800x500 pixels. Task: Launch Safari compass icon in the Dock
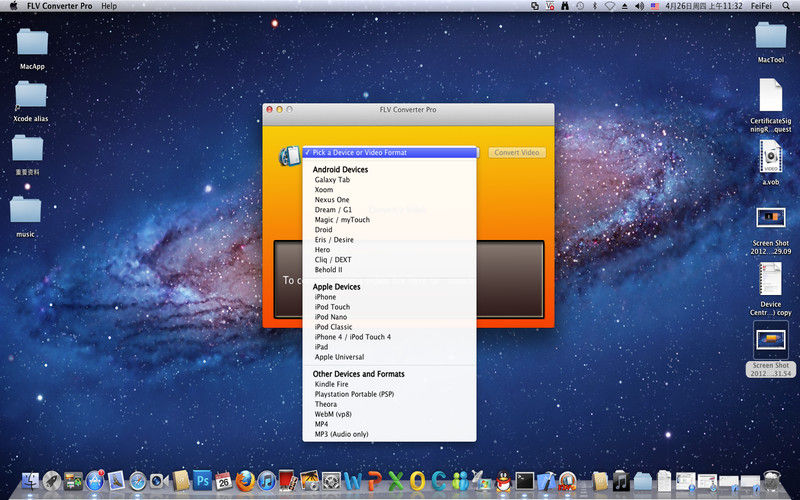click(138, 481)
